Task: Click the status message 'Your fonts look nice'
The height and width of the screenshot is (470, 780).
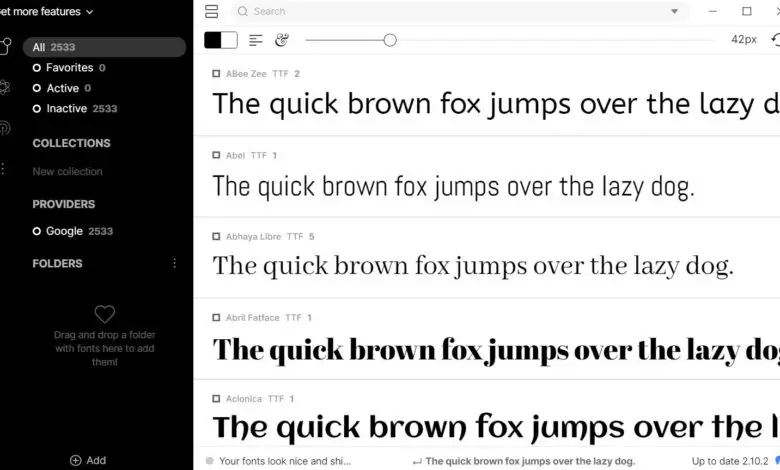Action: tap(285, 462)
